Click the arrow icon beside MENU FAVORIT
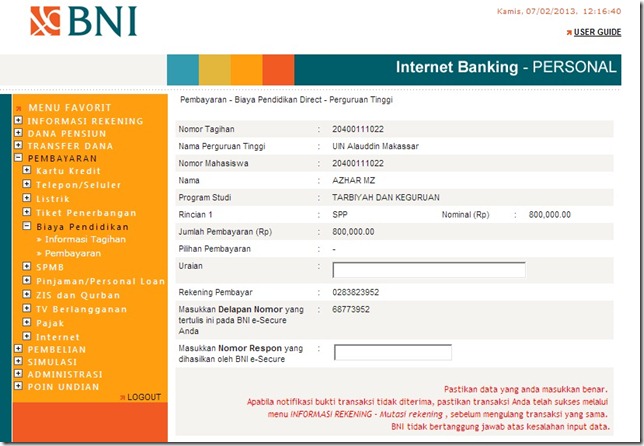Screen dimensions: 644x446 (18, 108)
